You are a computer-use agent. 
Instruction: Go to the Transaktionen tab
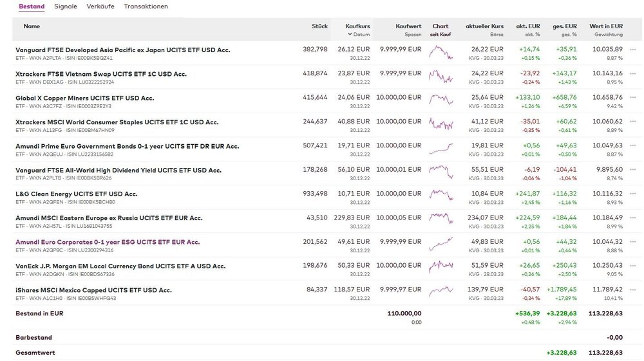point(146,6)
